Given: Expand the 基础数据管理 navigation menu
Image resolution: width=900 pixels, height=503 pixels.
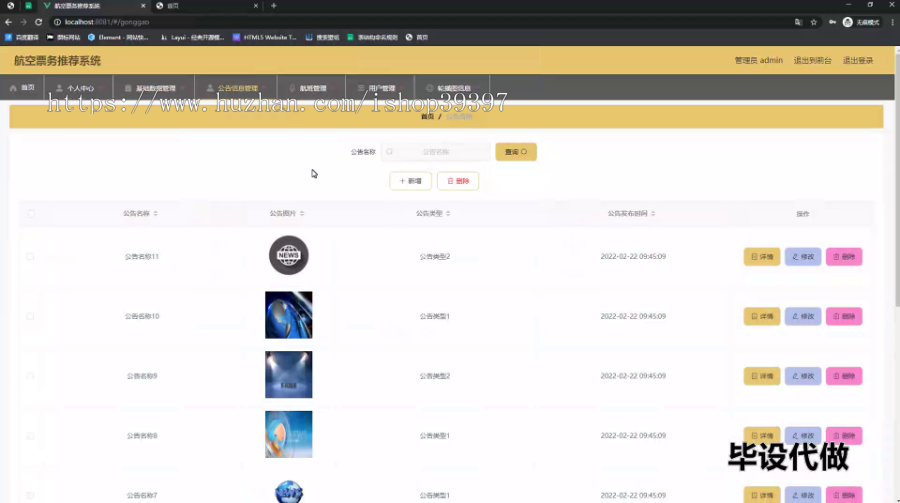Looking at the screenshot, I should 154,88.
